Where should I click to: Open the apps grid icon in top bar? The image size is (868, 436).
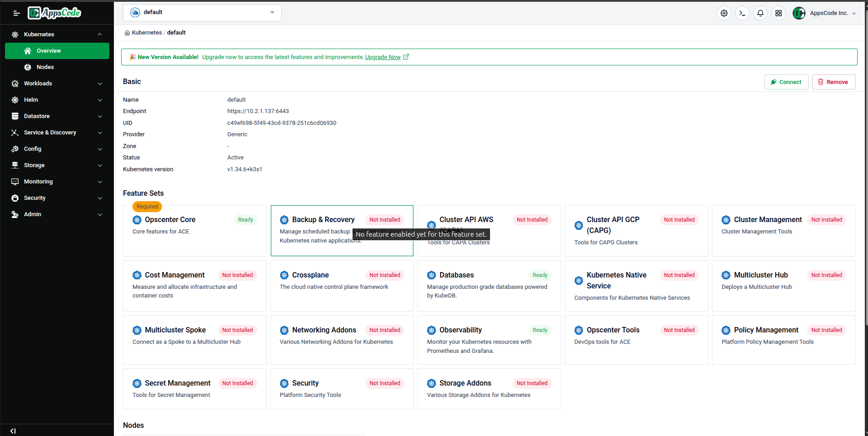778,13
